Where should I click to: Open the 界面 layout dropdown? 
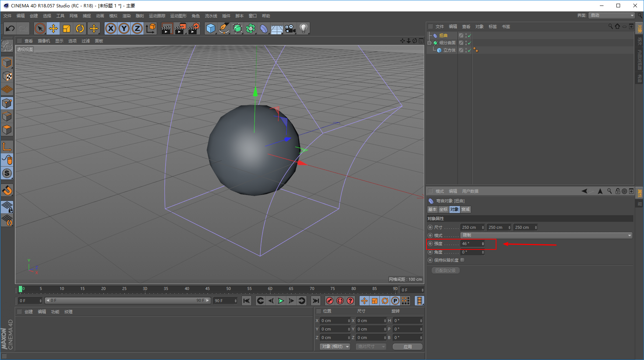point(612,15)
